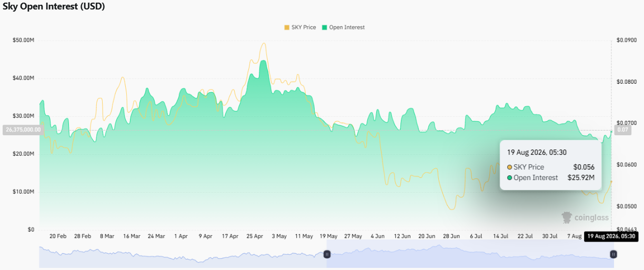Click the 12 Jun date label
This screenshot has width=644, height=270.
pos(402,236)
